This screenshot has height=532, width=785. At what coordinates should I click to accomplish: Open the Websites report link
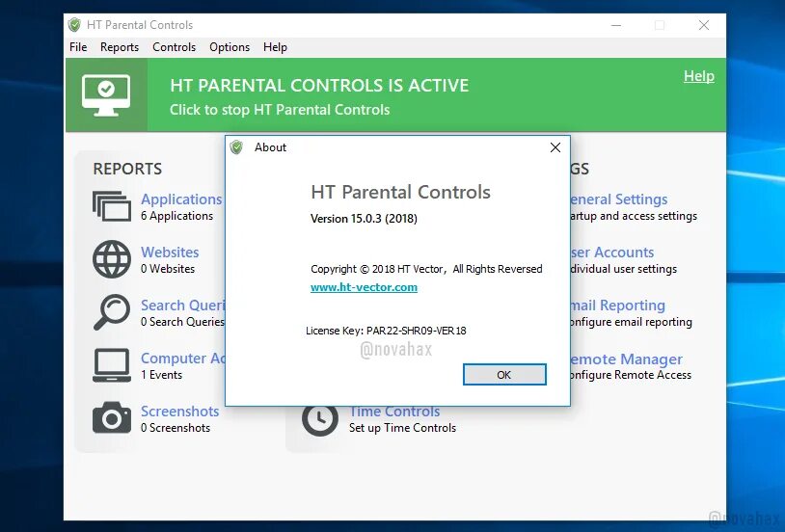pyautogui.click(x=170, y=252)
